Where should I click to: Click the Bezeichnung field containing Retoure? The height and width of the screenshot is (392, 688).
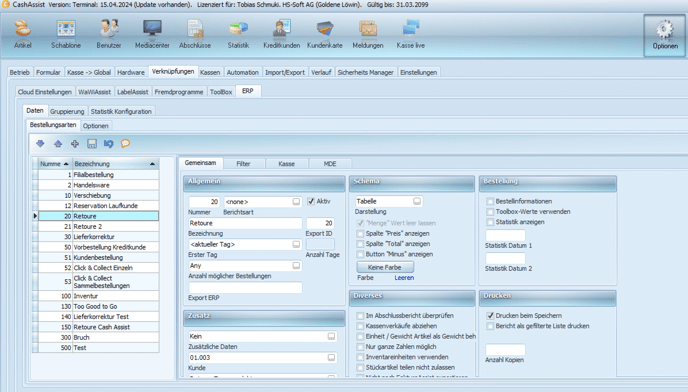(245, 223)
